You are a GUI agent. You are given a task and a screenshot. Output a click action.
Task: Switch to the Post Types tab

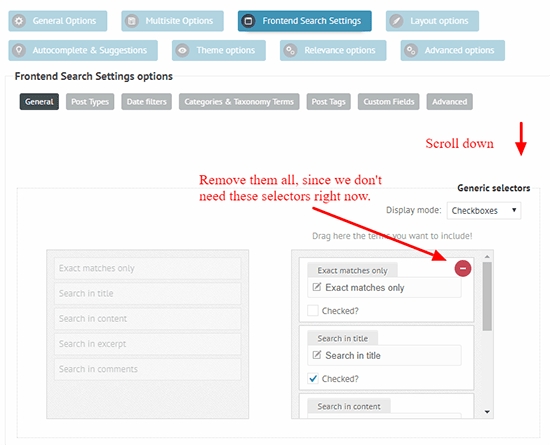pos(90,102)
